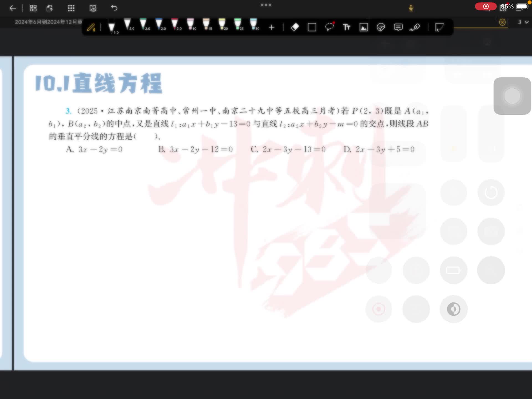Toggle read-only mode icon
This screenshot has height=399, width=532.
[x=93, y=8]
